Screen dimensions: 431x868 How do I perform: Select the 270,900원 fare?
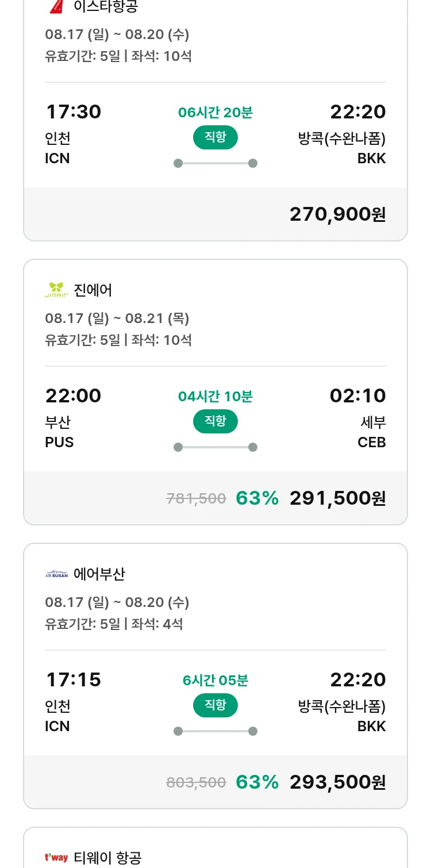[337, 214]
